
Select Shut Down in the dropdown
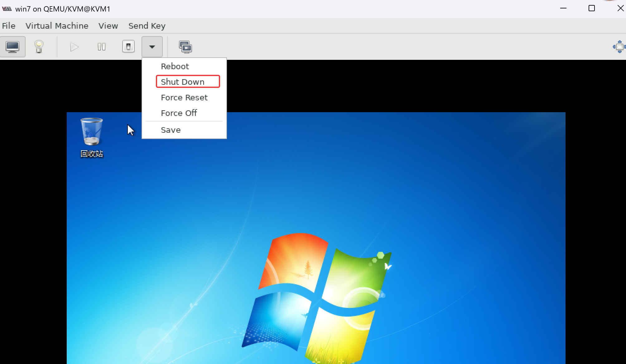(x=184, y=82)
